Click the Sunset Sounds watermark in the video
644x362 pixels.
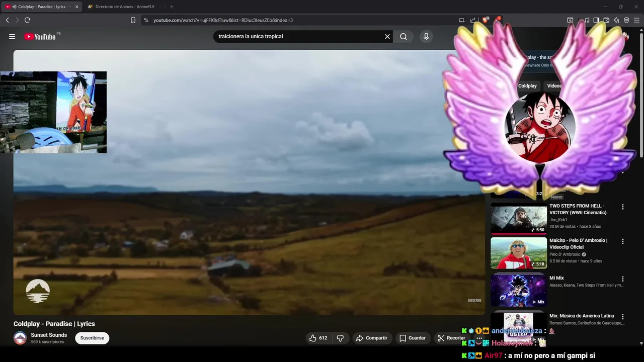pos(38,291)
